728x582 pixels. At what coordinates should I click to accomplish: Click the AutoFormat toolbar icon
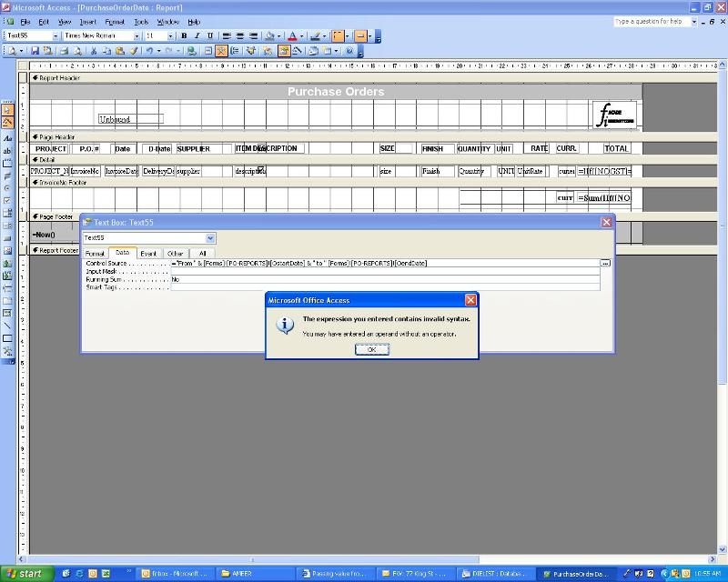click(x=251, y=51)
